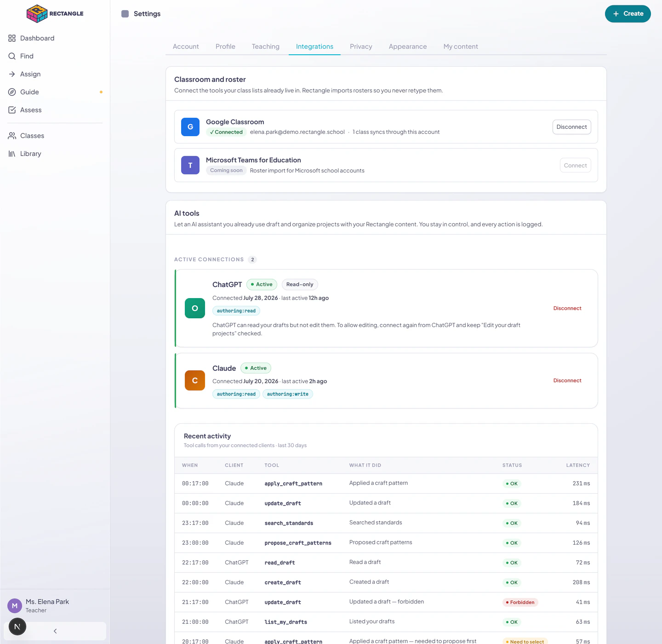Click the Claude Active status badge
Screen dimensions: 662x644
point(256,368)
